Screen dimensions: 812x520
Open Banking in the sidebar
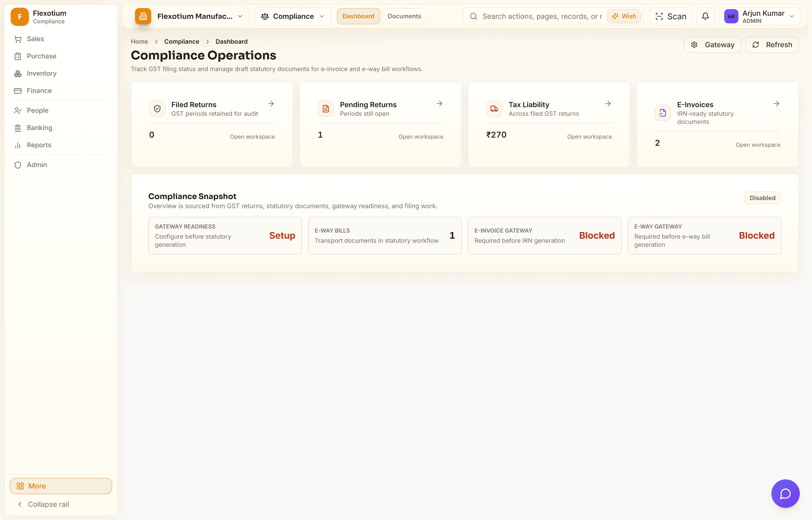point(61,128)
